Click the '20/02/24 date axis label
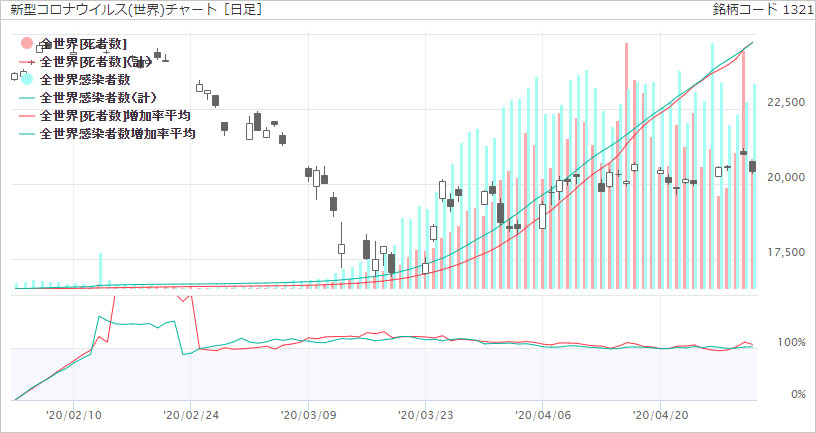 (190, 416)
